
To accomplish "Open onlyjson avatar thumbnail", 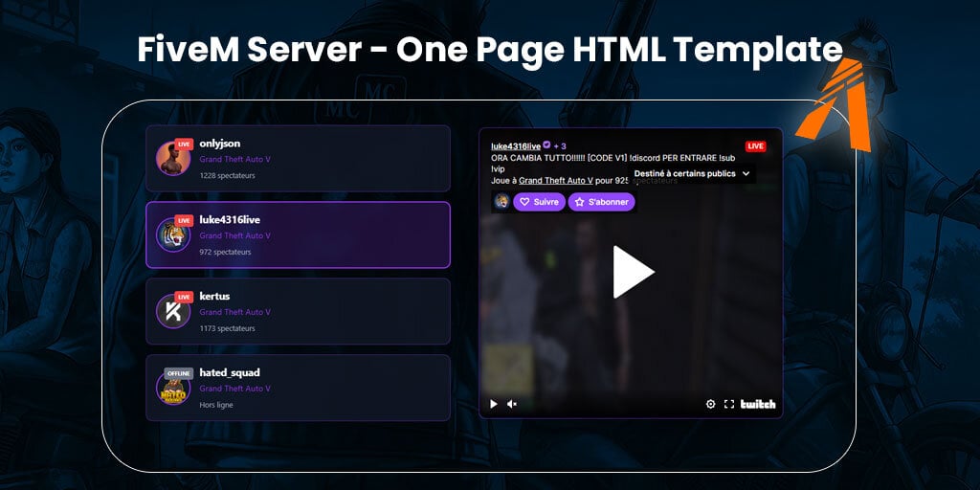I will pos(173,159).
